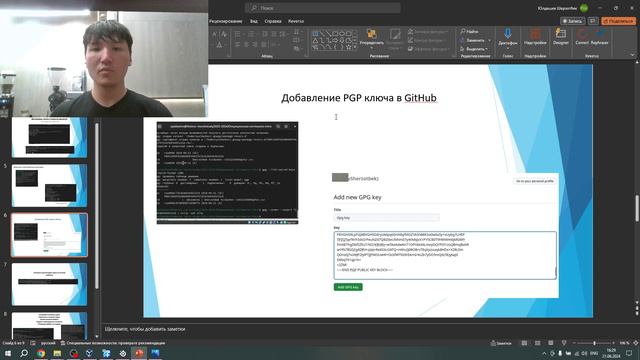Viewport: 640px width, 360px height.
Task: Click the notes area 'Щелкните, чтобы добавить заметки'
Action: coord(145,329)
